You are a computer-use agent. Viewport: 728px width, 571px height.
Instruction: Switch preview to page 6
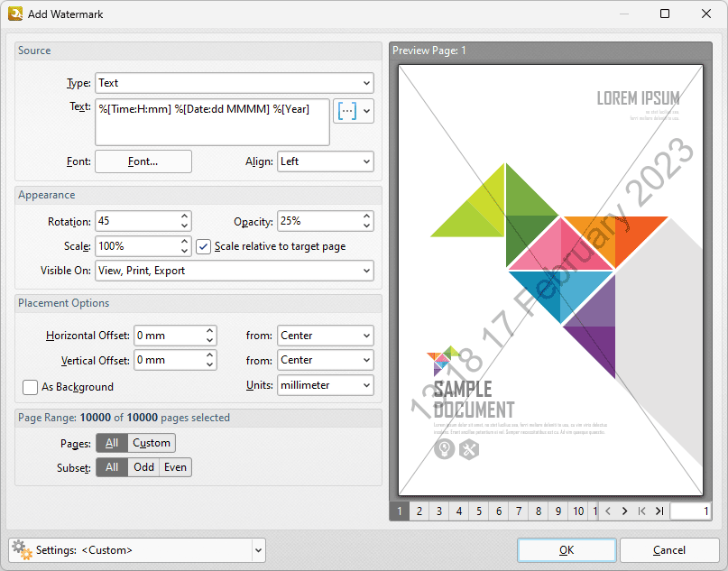click(x=499, y=511)
